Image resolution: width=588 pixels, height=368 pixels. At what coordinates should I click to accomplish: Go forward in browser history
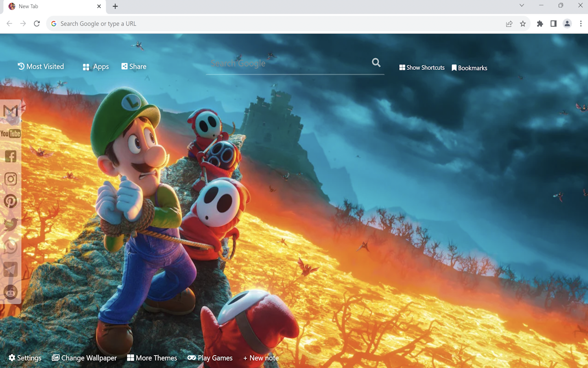click(x=23, y=23)
